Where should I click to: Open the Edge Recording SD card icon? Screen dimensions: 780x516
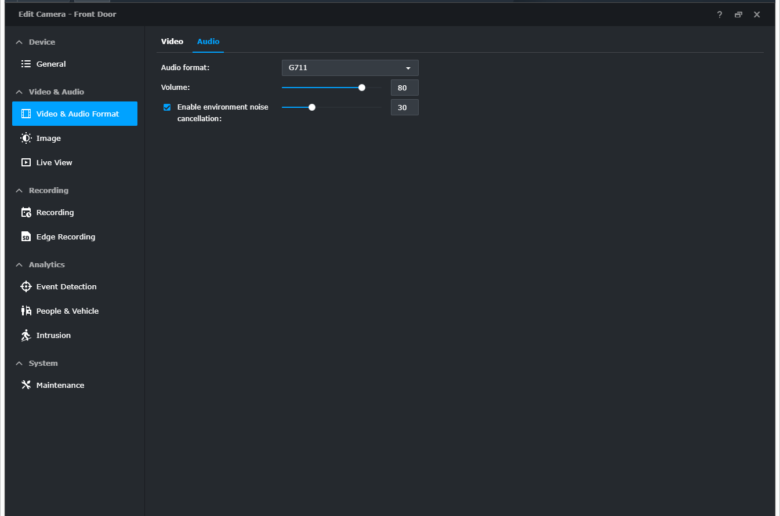point(26,236)
